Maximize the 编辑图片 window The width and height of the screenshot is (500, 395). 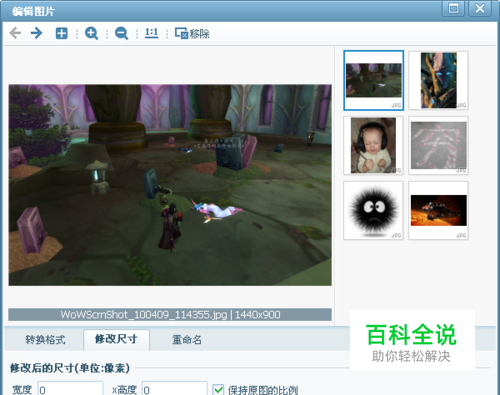pyautogui.click(x=453, y=8)
